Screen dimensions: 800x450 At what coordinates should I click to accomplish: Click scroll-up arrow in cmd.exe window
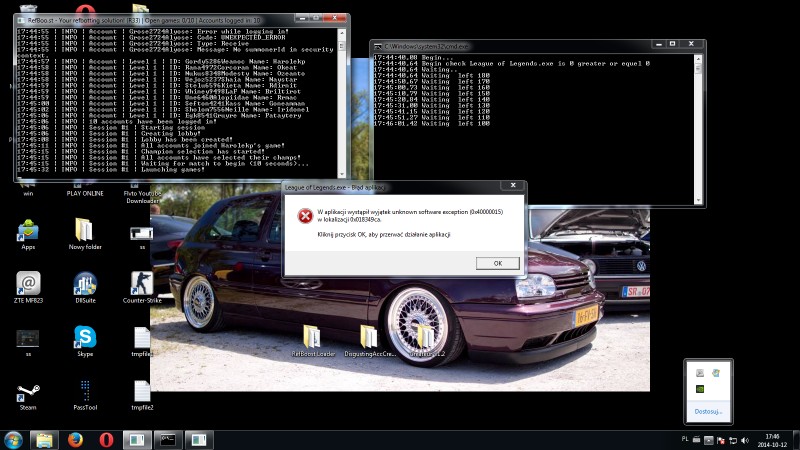click(698, 59)
